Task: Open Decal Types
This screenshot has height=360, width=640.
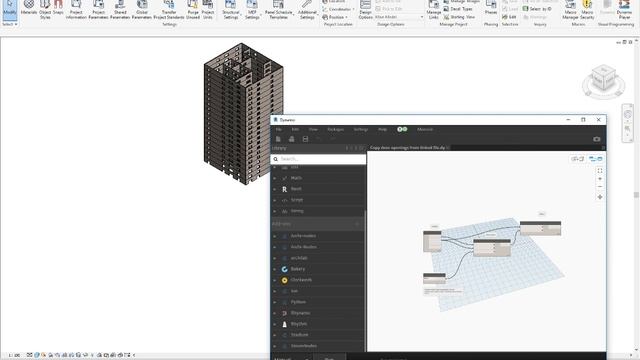Action: [x=458, y=9]
